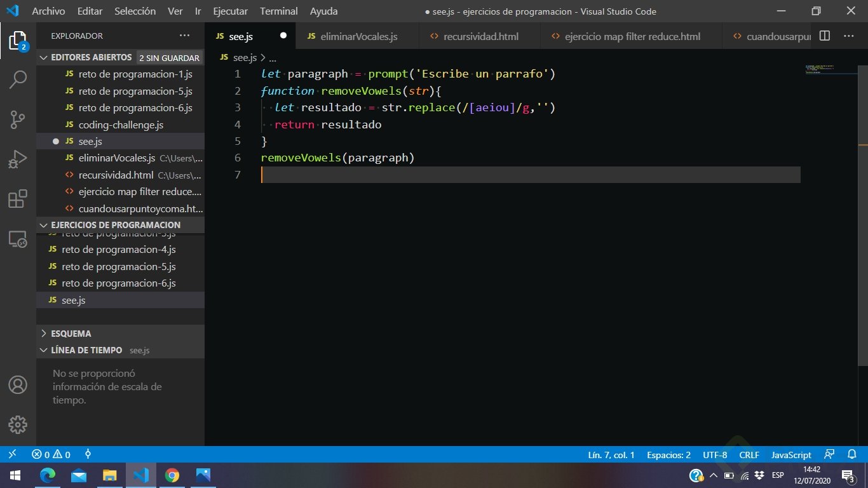
Task: Open Mail app from taskbar
Action: tap(79, 475)
